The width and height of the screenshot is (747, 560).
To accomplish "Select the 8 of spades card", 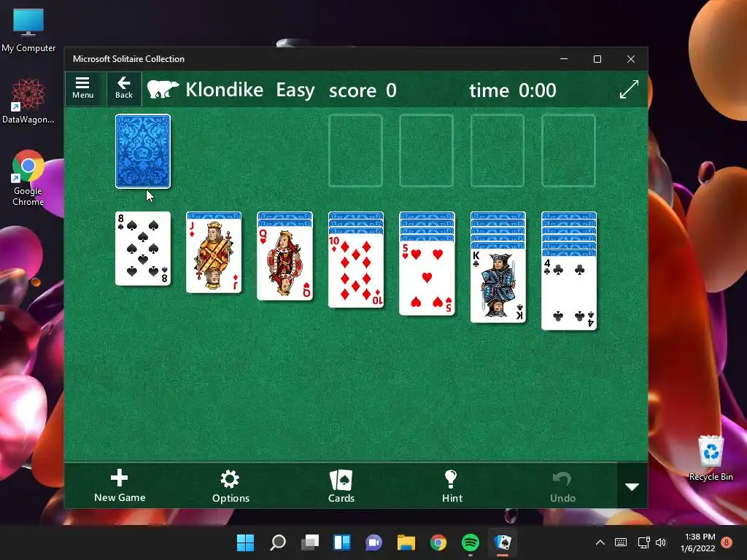I will (143, 249).
